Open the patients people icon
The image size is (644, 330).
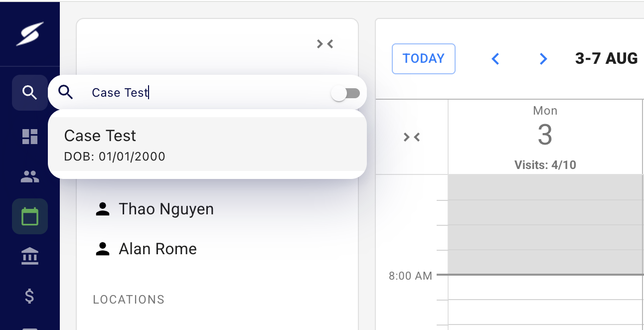[30, 176]
